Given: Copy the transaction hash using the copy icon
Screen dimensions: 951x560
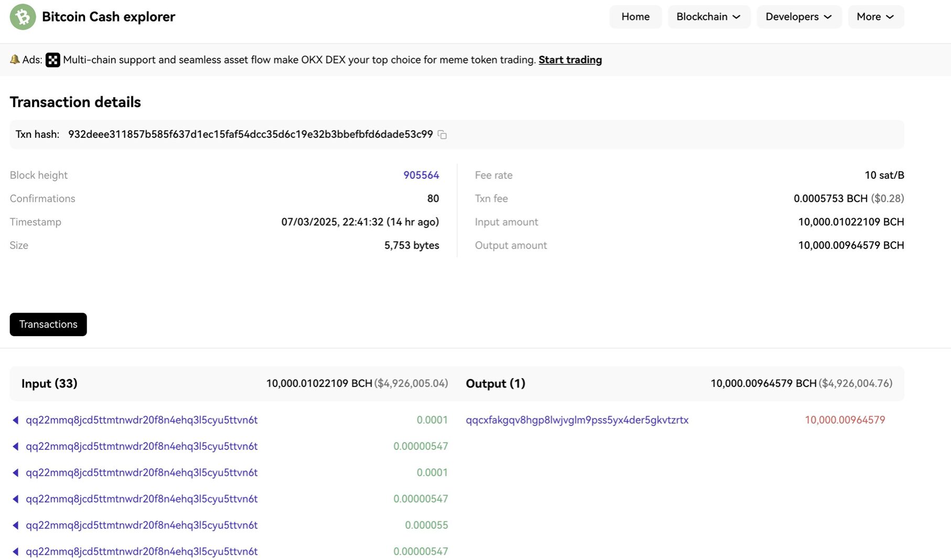Looking at the screenshot, I should point(442,135).
